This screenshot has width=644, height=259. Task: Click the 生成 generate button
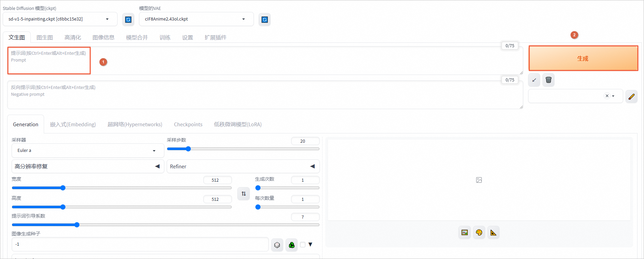pos(583,59)
